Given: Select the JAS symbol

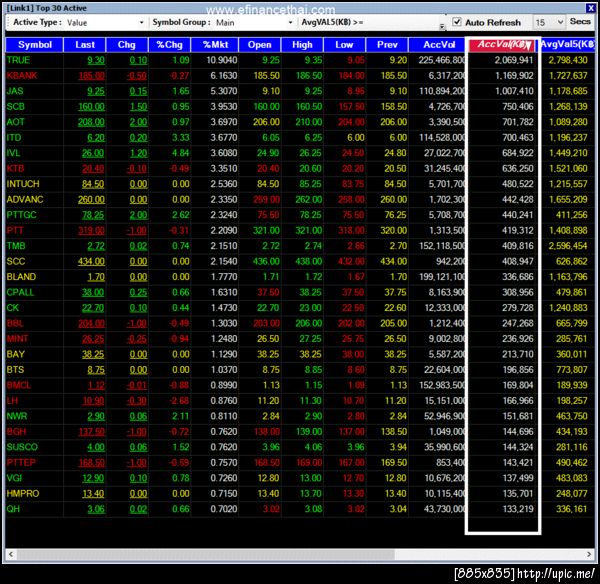Looking at the screenshot, I should 15,91.
